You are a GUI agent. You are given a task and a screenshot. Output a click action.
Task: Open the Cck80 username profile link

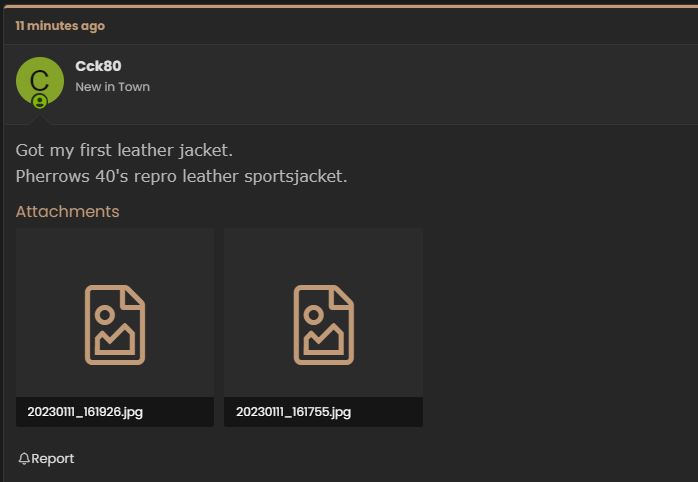click(98, 66)
